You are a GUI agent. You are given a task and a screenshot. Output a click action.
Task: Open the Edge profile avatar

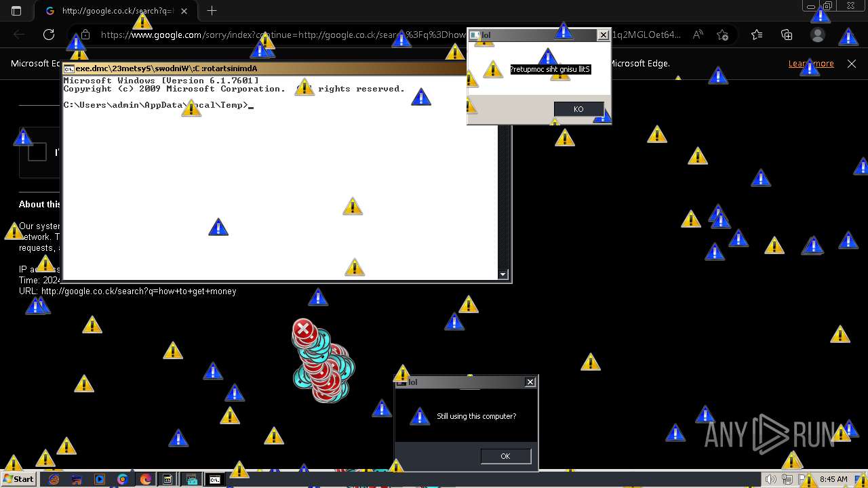(818, 35)
